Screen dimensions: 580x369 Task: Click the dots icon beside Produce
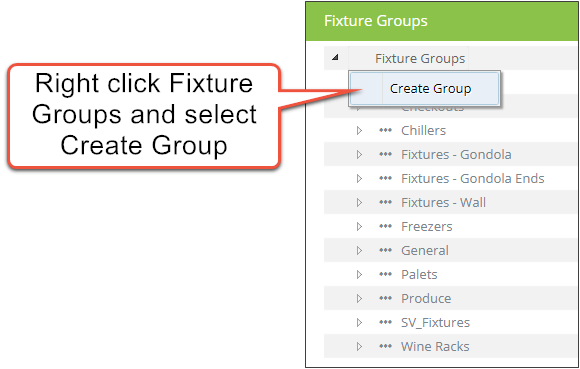[x=385, y=298]
